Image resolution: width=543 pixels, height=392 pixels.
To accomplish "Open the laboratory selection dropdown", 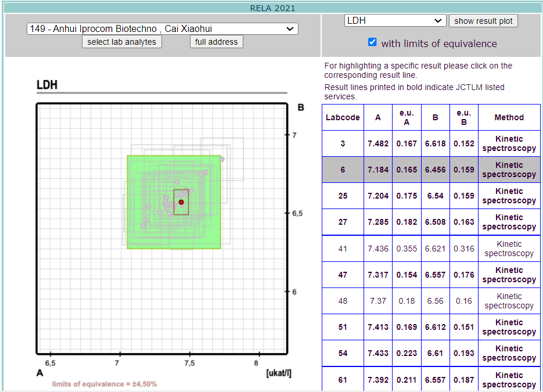I will (162, 28).
